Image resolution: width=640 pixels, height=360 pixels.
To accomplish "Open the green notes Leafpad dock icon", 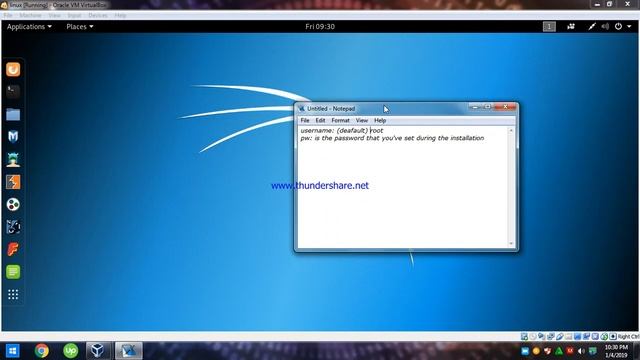I will point(13,272).
